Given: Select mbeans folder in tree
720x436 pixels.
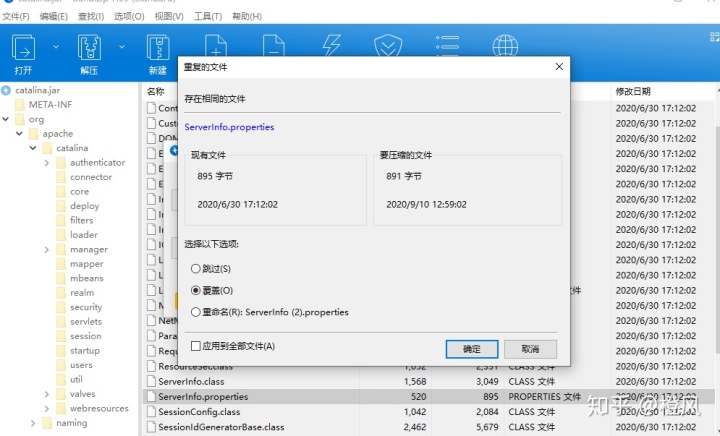Looking at the screenshot, I should (87, 278).
